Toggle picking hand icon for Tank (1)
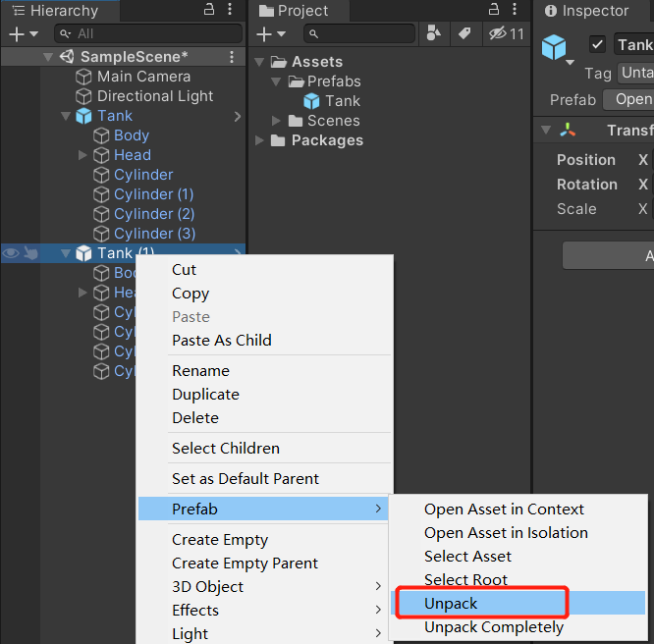This screenshot has height=644, width=654. coord(30,252)
